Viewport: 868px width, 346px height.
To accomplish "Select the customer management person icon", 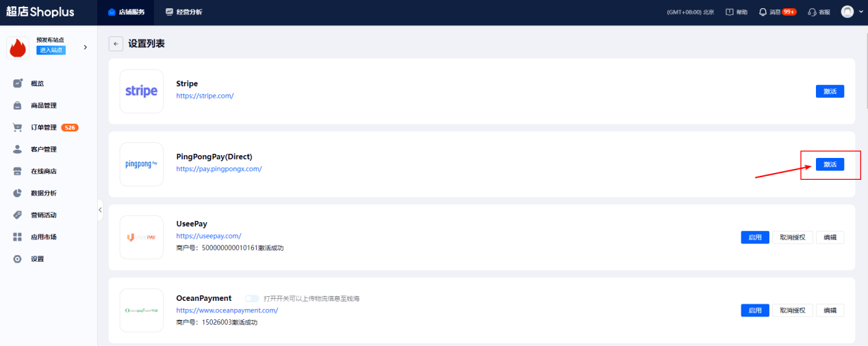I will [18, 149].
